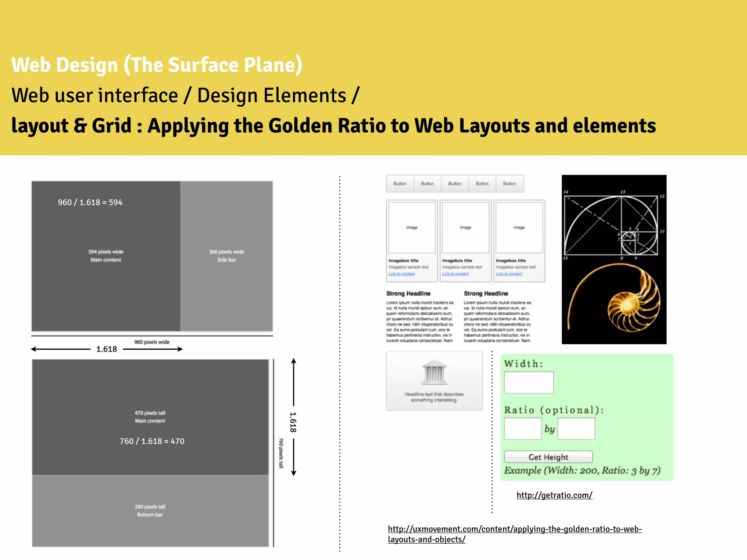
Task: Click 'Web user interface / Design Elements /' subtitle
Action: [186, 96]
